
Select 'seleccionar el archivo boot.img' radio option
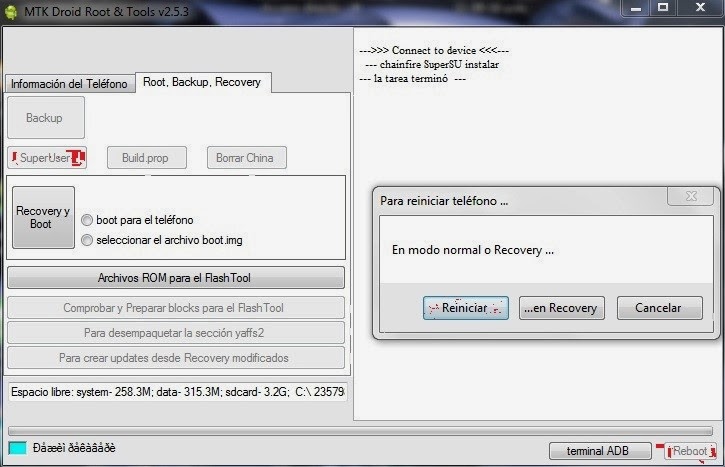click(162, 240)
